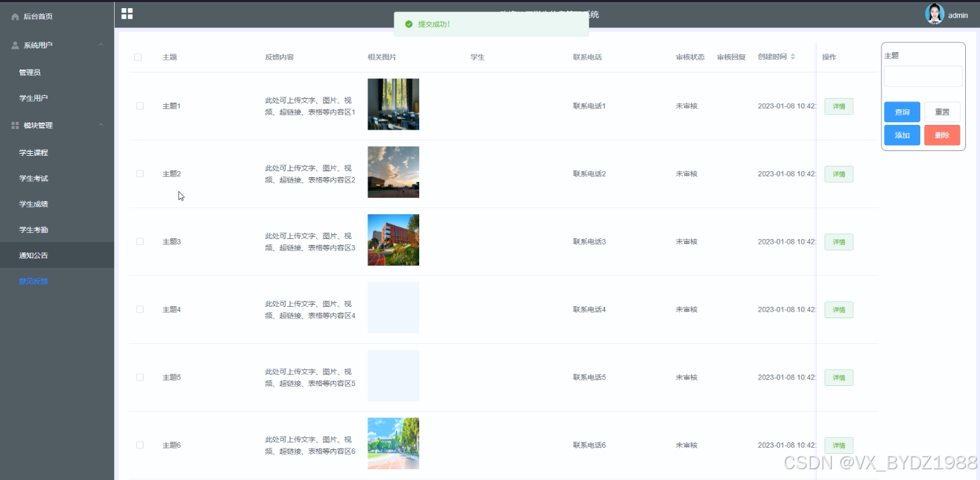Click the red 删除 delete button
980x480 pixels.
[942, 135]
